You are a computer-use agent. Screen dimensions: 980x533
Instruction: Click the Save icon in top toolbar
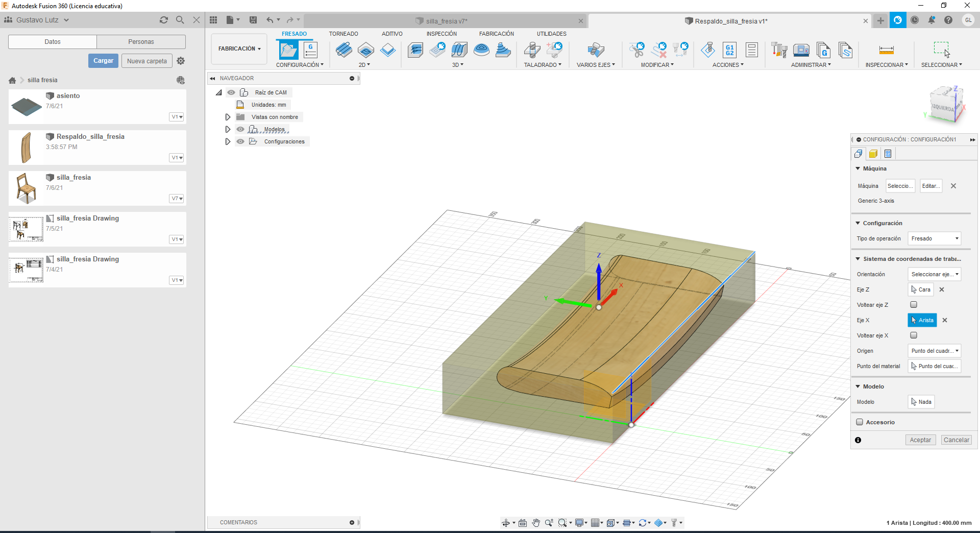tap(253, 20)
